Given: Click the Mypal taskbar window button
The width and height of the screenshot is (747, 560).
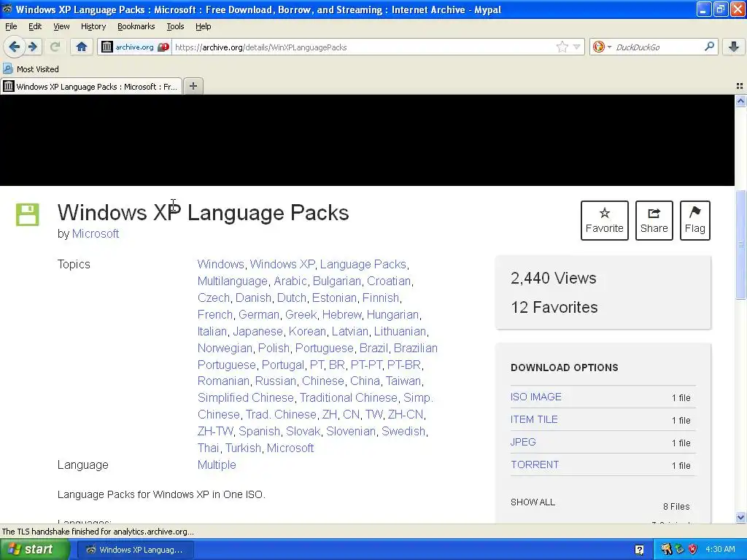Looking at the screenshot, I should tap(135, 550).
